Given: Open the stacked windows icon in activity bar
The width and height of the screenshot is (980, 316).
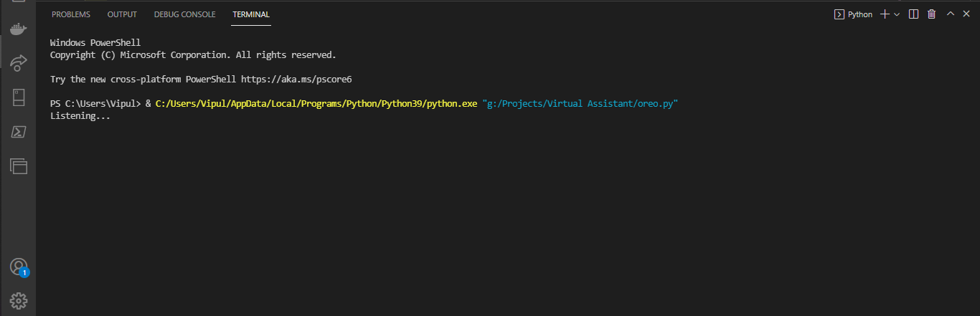Looking at the screenshot, I should click(x=18, y=166).
